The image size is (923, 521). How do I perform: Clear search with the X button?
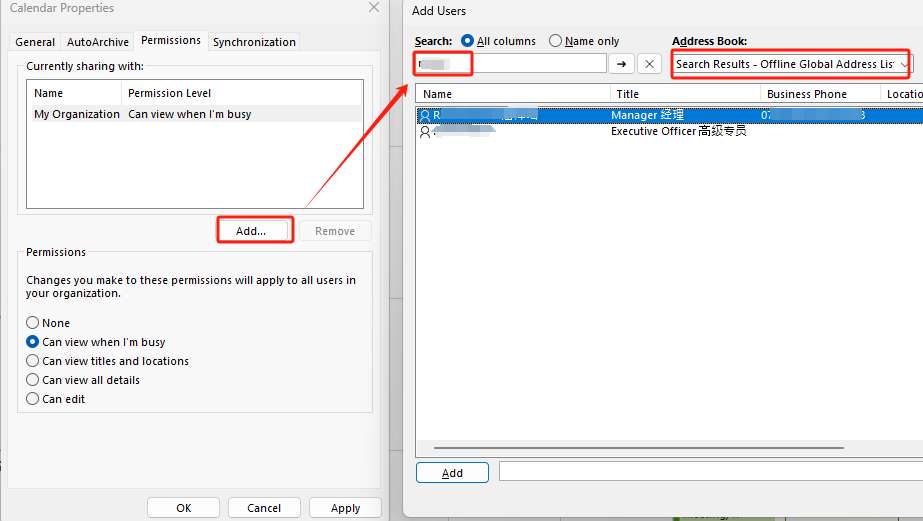point(649,64)
